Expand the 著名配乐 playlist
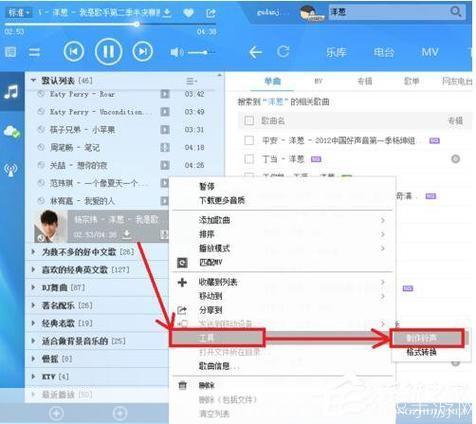The width and height of the screenshot is (476, 424). point(33,305)
